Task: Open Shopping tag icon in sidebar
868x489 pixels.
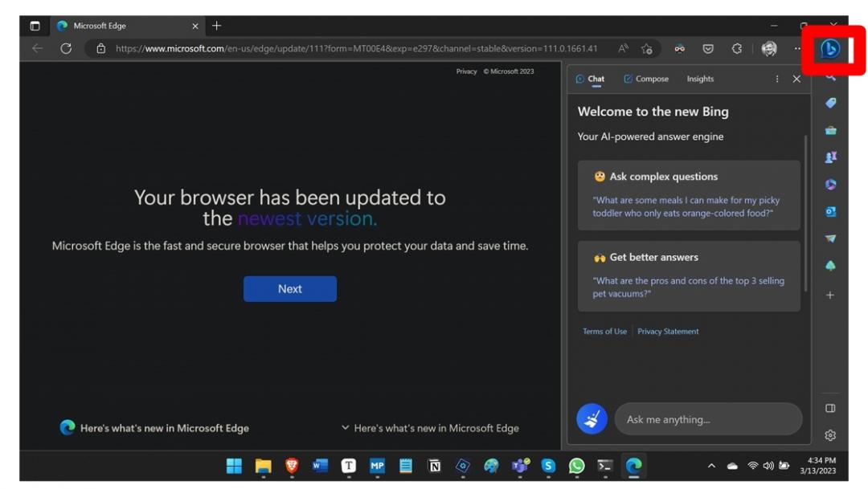Action: pyautogui.click(x=830, y=104)
